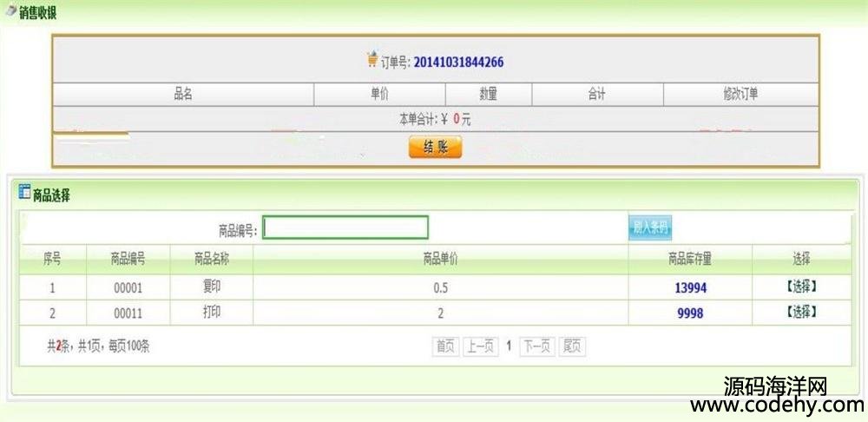This screenshot has width=868, height=422.
Task: Focus the 商品编号 input field
Action: click(x=345, y=227)
